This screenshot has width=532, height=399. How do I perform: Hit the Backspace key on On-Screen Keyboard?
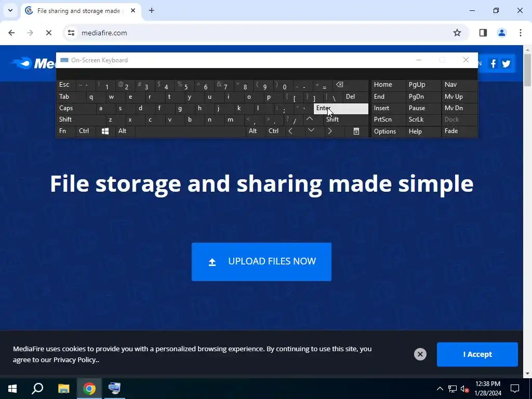(350, 85)
